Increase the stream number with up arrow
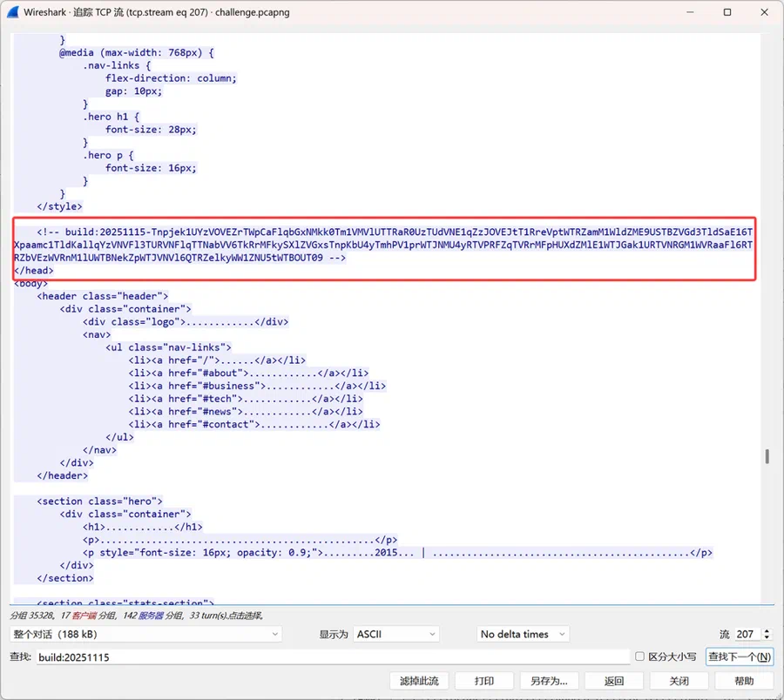This screenshot has width=784, height=700. tap(767, 630)
